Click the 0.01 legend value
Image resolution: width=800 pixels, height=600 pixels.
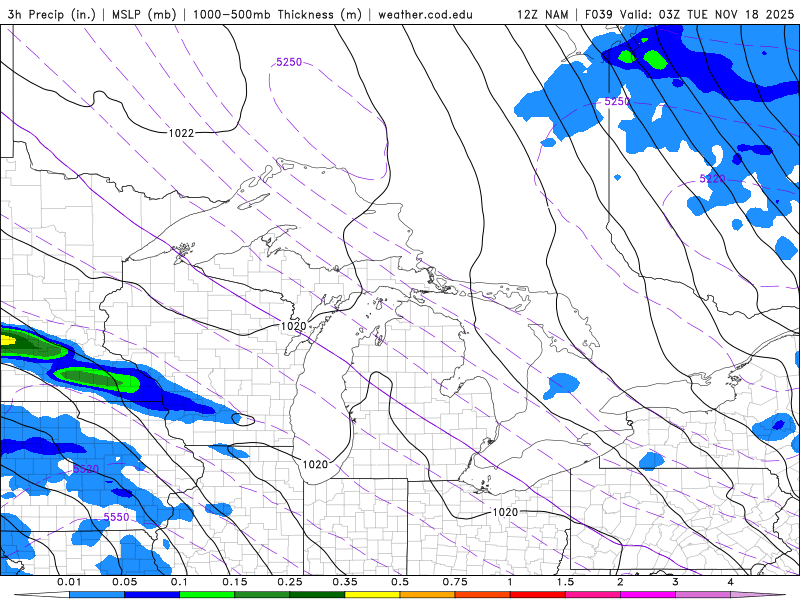69,582
